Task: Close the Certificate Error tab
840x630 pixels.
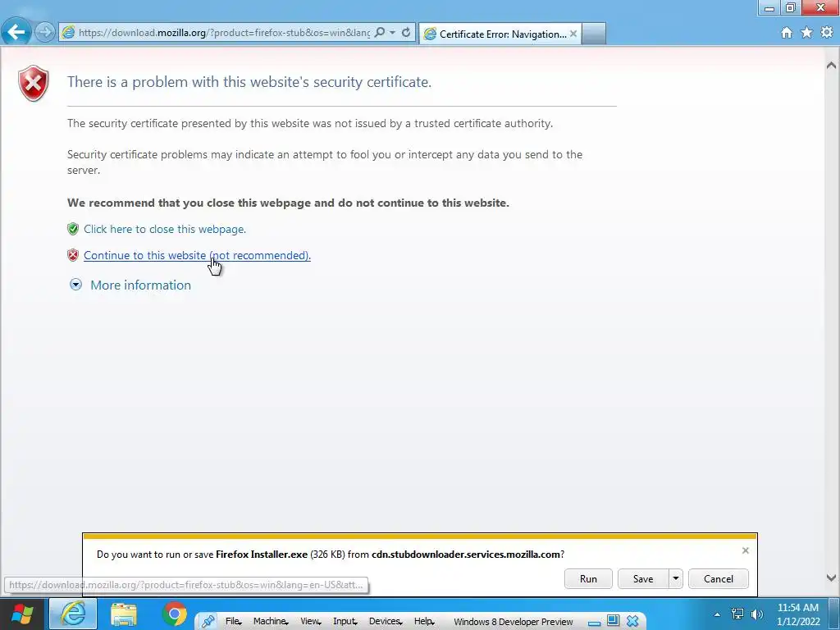Action: [573, 34]
